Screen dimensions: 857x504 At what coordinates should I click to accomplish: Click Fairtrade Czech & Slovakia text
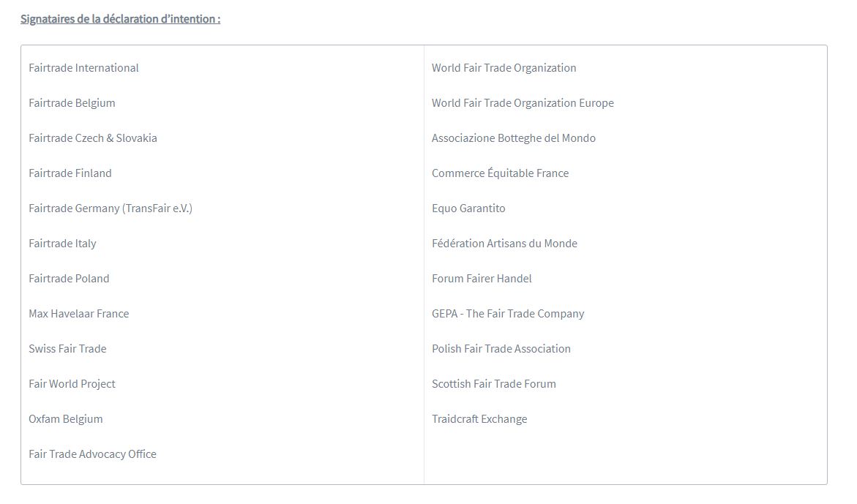pyautogui.click(x=93, y=138)
